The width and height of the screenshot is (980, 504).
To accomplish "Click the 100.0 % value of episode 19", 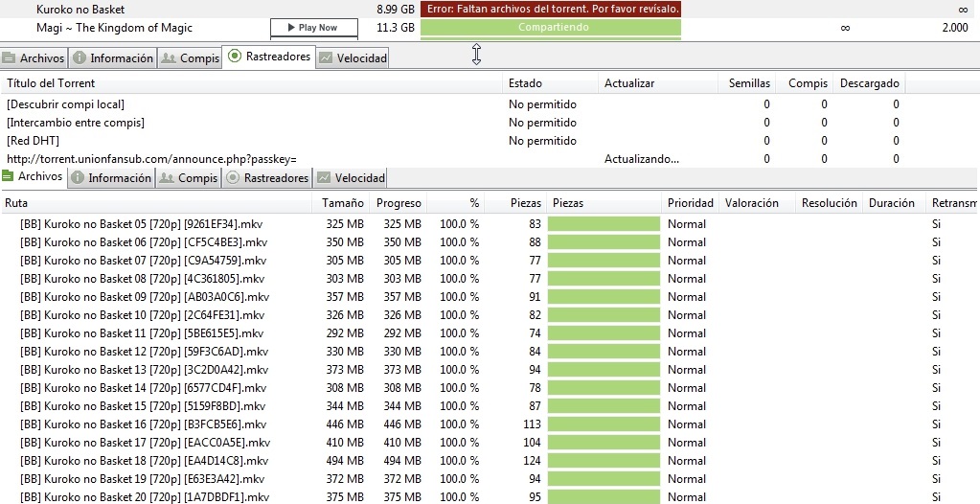I will pos(460,479).
